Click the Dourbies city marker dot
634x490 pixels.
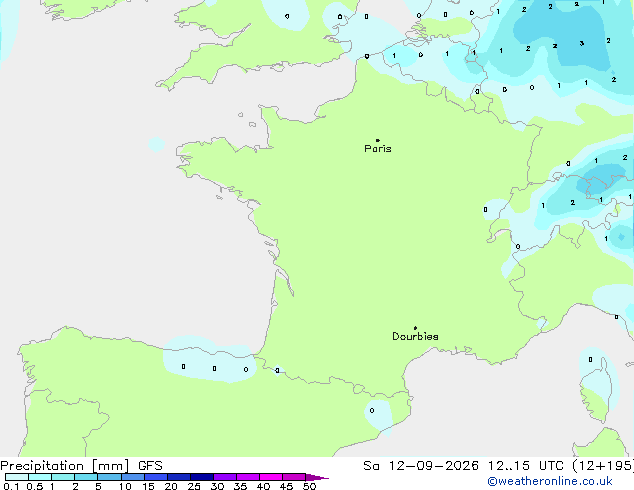(x=415, y=328)
